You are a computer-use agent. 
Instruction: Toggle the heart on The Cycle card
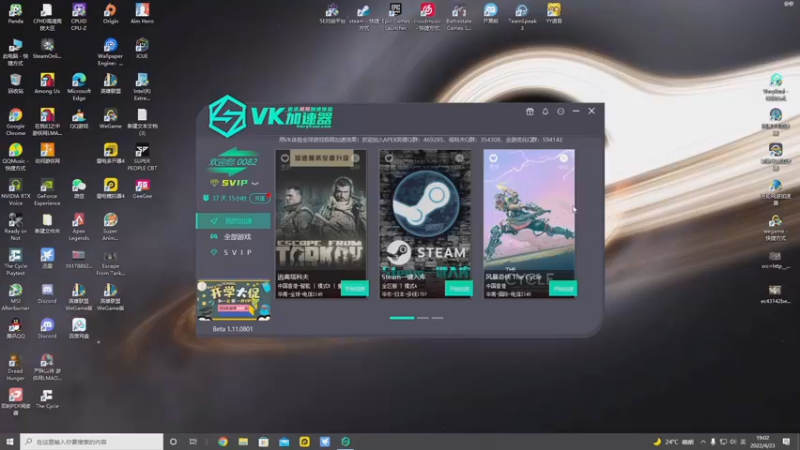point(493,158)
